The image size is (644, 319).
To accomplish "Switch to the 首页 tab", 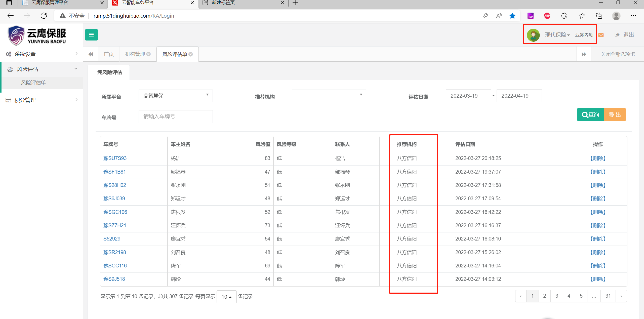I will (109, 54).
